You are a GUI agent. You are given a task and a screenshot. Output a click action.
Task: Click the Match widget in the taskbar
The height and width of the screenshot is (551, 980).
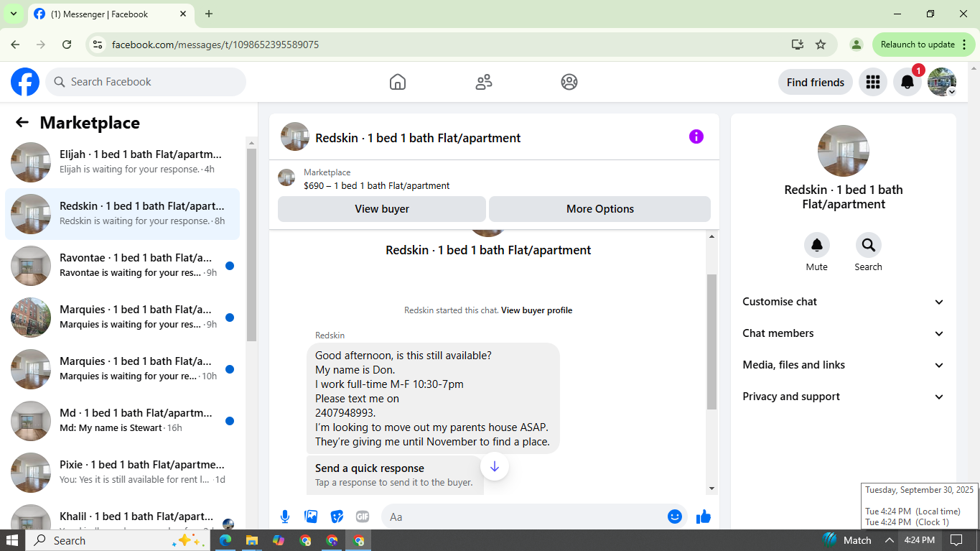(847, 540)
